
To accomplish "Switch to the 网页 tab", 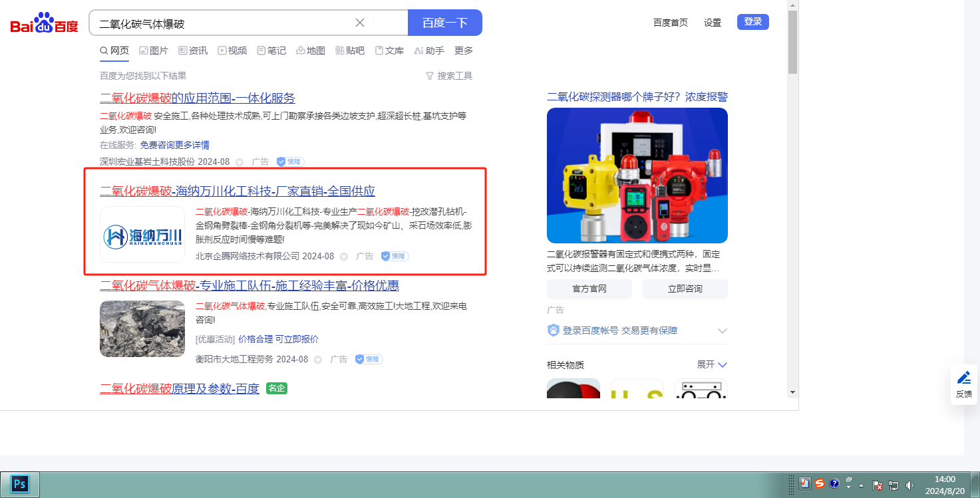I will (114, 51).
